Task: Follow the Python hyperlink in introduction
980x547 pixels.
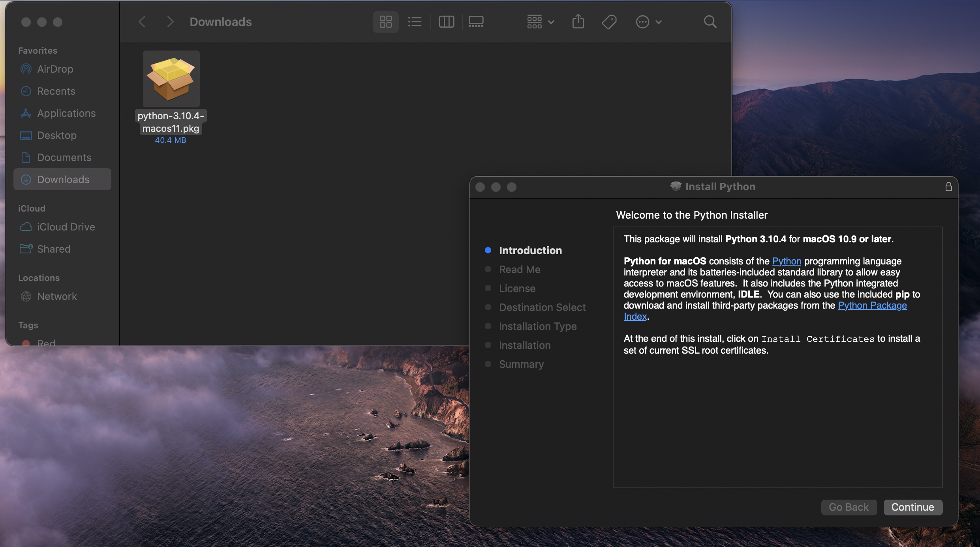Action: (787, 261)
